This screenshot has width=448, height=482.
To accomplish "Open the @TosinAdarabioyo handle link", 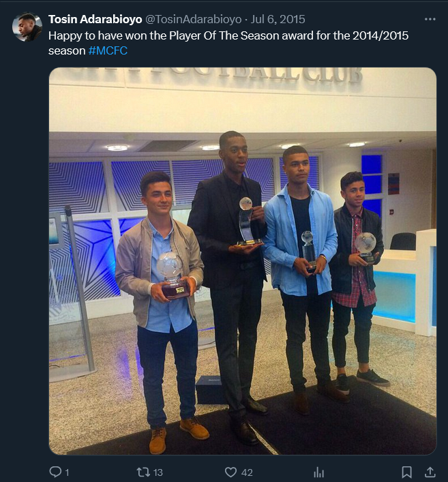I will (193, 19).
